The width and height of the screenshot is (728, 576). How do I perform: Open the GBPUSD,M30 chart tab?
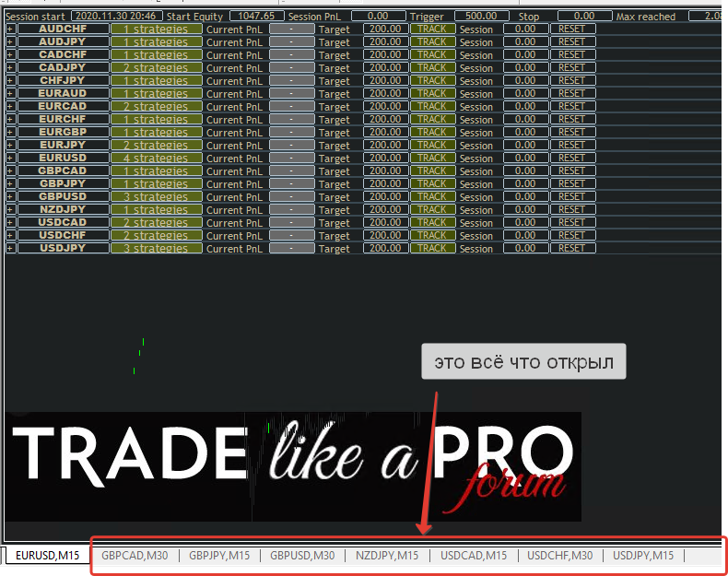point(302,555)
